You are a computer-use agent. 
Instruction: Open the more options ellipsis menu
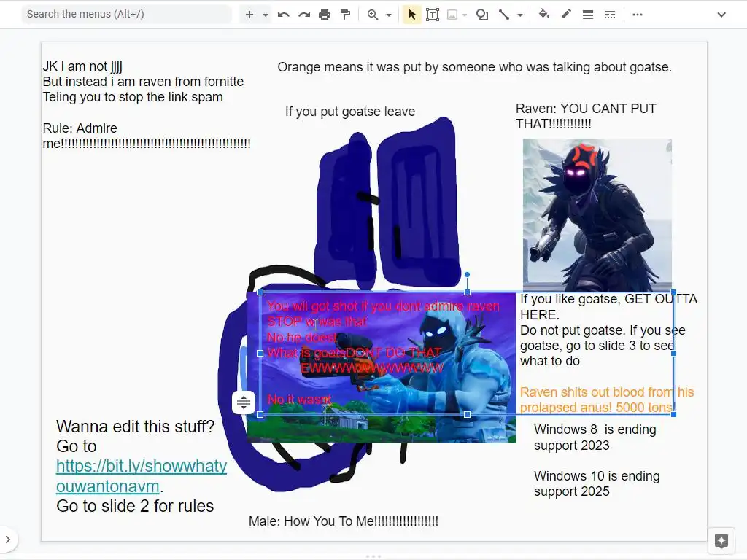(638, 15)
